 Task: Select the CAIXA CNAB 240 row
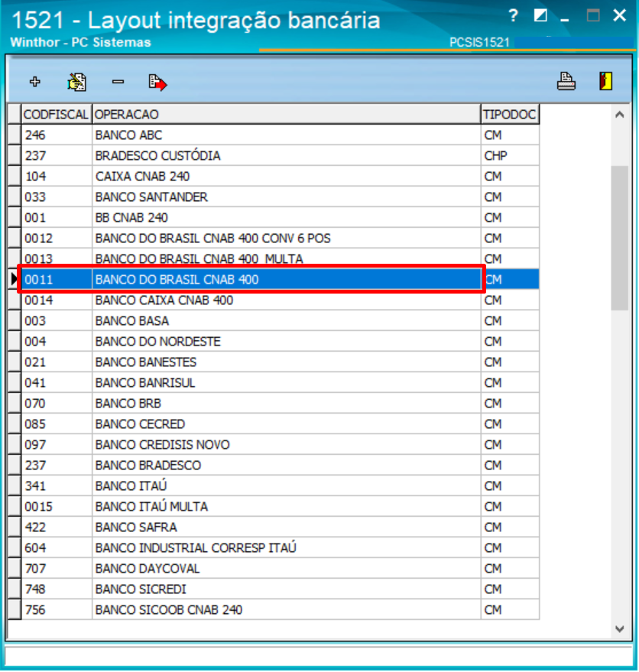(x=281, y=176)
